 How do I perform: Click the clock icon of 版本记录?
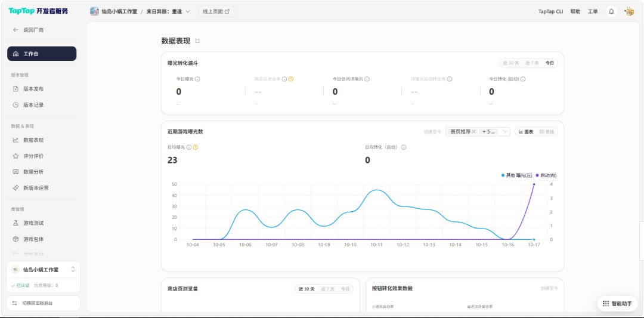[16, 105]
